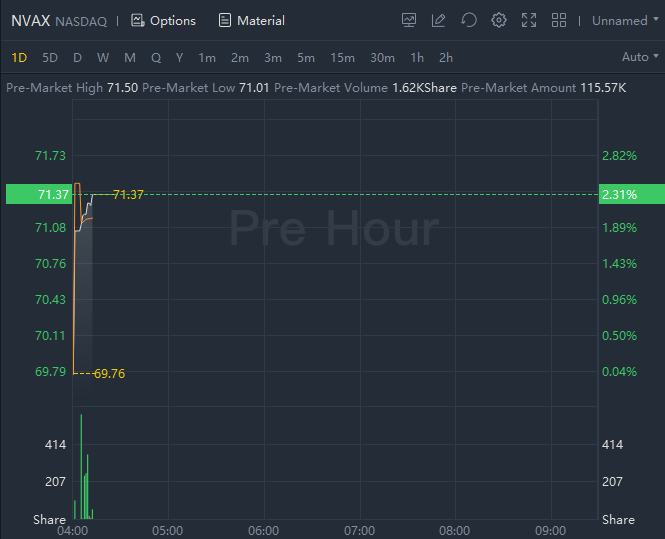Switch to 5D timeframe
The image size is (665, 539).
pyautogui.click(x=50, y=58)
